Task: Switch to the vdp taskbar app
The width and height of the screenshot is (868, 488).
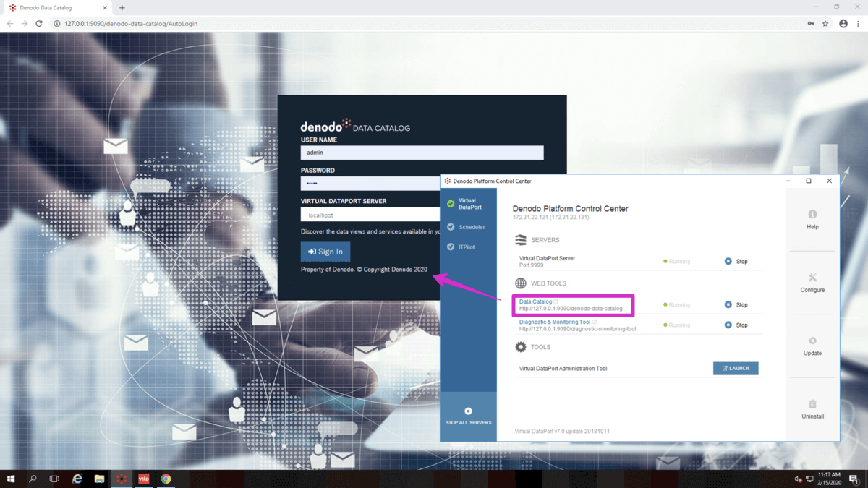Action: [x=144, y=479]
